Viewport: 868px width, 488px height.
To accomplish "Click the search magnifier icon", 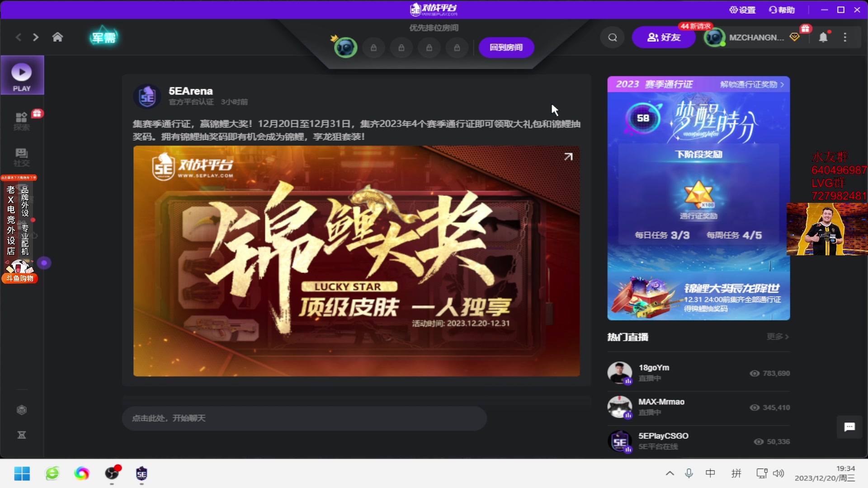I will coord(612,37).
